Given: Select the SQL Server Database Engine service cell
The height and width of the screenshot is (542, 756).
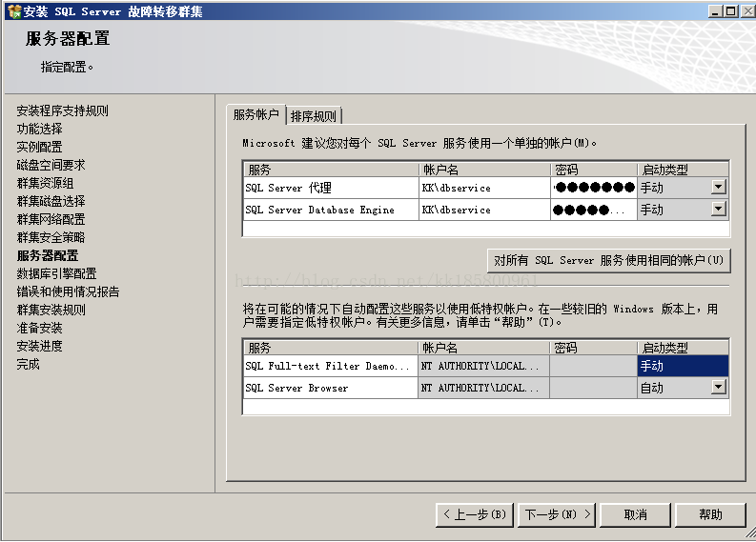Looking at the screenshot, I should coord(331,210).
